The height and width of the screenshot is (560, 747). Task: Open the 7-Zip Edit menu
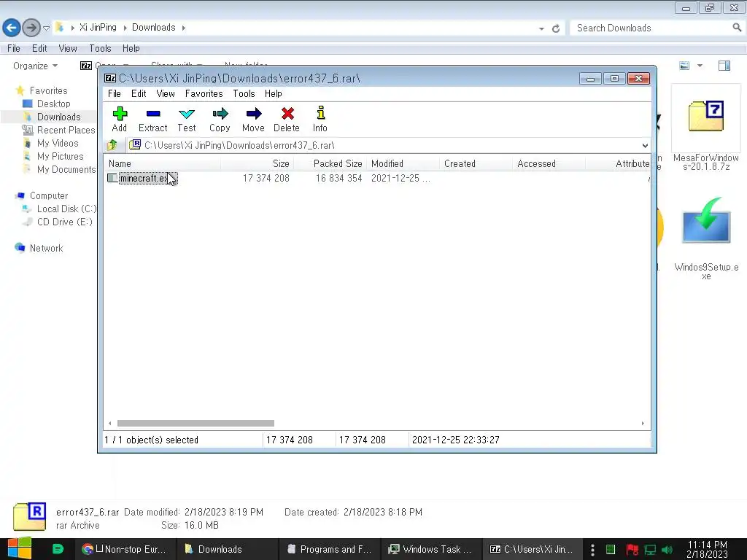(x=139, y=93)
